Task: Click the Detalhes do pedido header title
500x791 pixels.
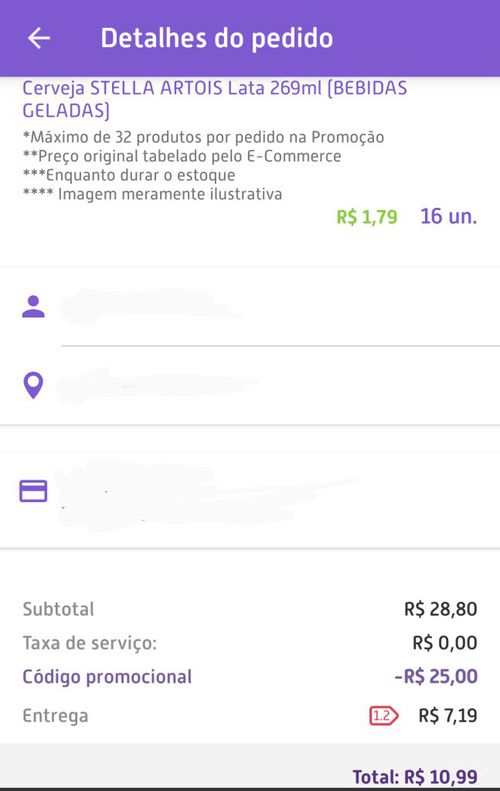Action: 217,38
